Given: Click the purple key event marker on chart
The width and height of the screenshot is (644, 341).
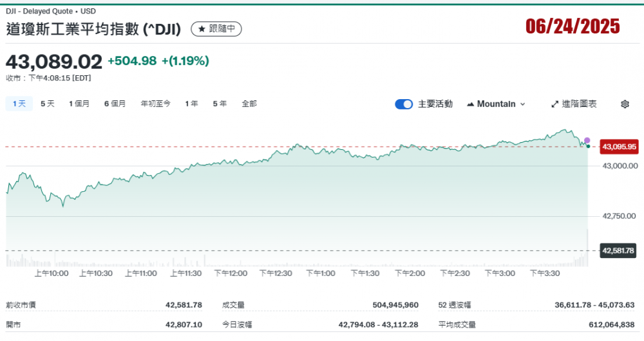Looking at the screenshot, I should (x=587, y=140).
